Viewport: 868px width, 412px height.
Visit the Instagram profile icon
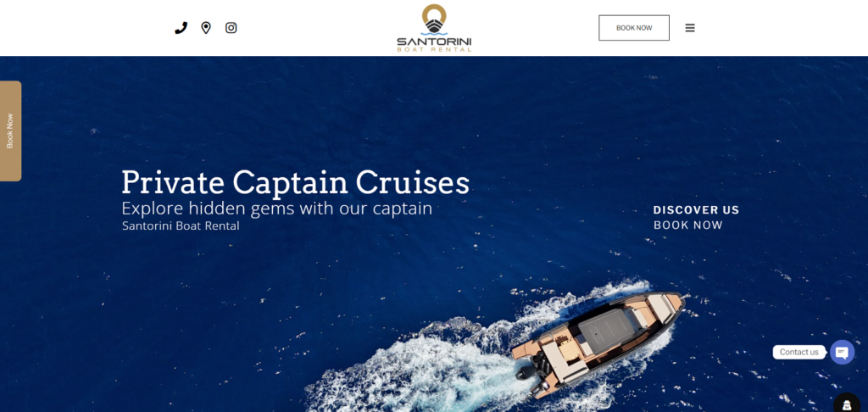(231, 28)
